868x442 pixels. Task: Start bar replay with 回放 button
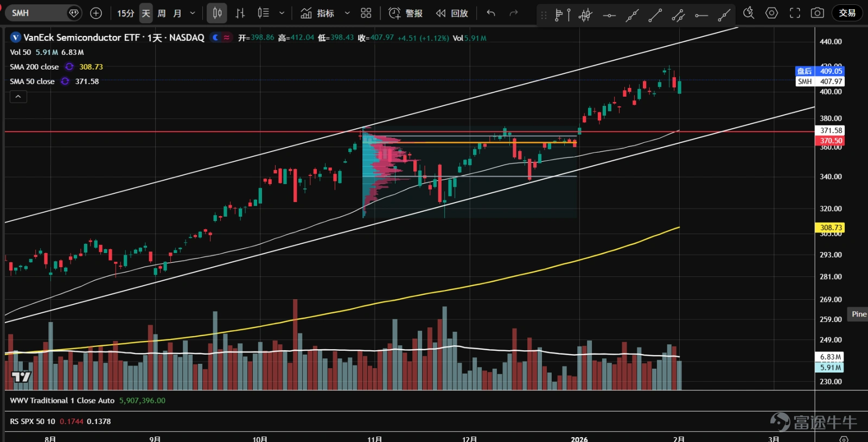[452, 13]
